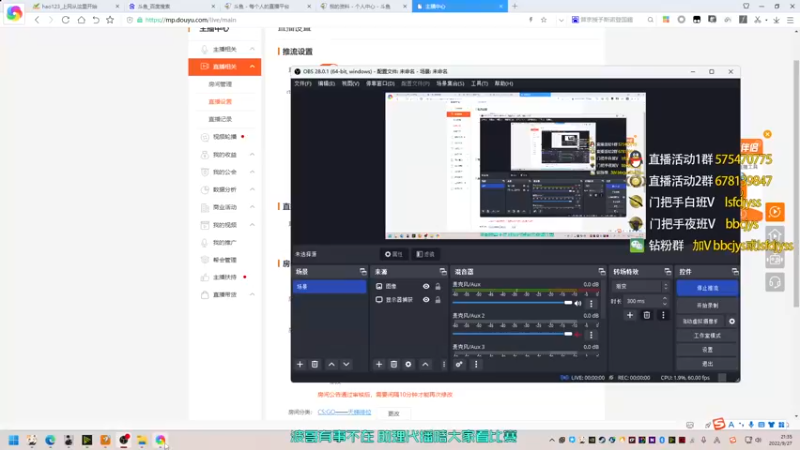Select the 直播记录 sidebar item

(x=220, y=119)
